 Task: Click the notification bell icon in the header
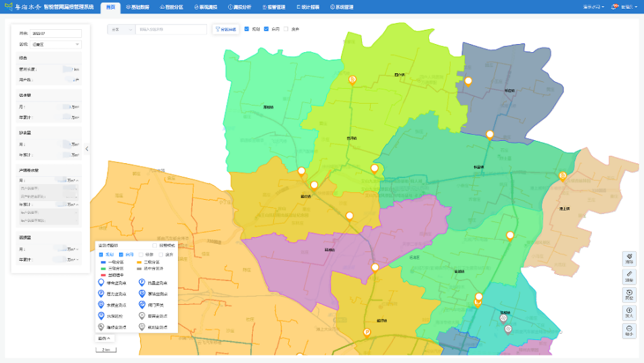614,7
